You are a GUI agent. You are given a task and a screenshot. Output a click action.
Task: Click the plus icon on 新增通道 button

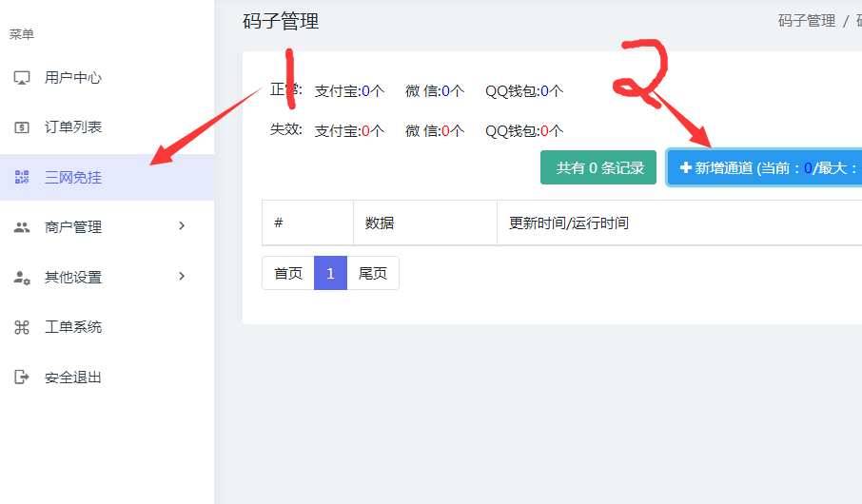point(686,167)
